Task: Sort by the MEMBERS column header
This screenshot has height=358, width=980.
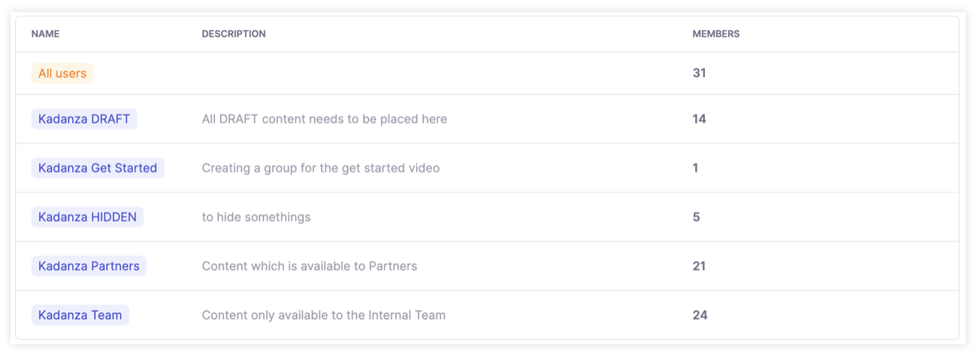Action: coord(715,34)
